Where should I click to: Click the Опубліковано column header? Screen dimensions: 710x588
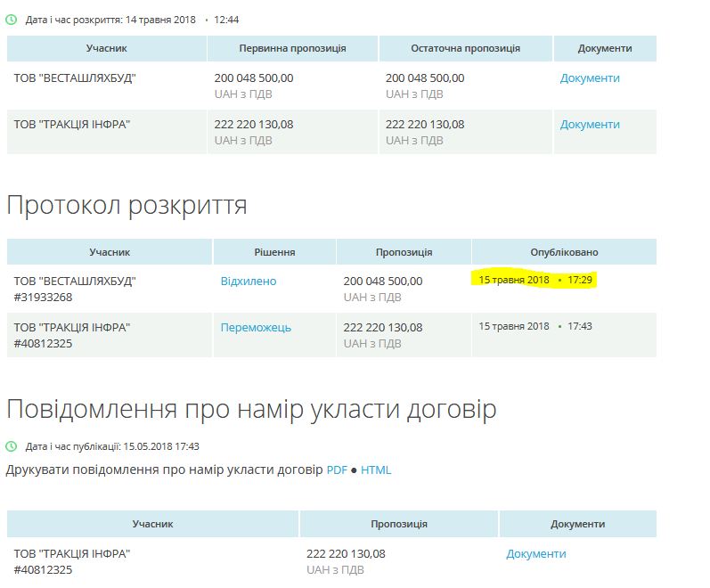click(x=564, y=252)
